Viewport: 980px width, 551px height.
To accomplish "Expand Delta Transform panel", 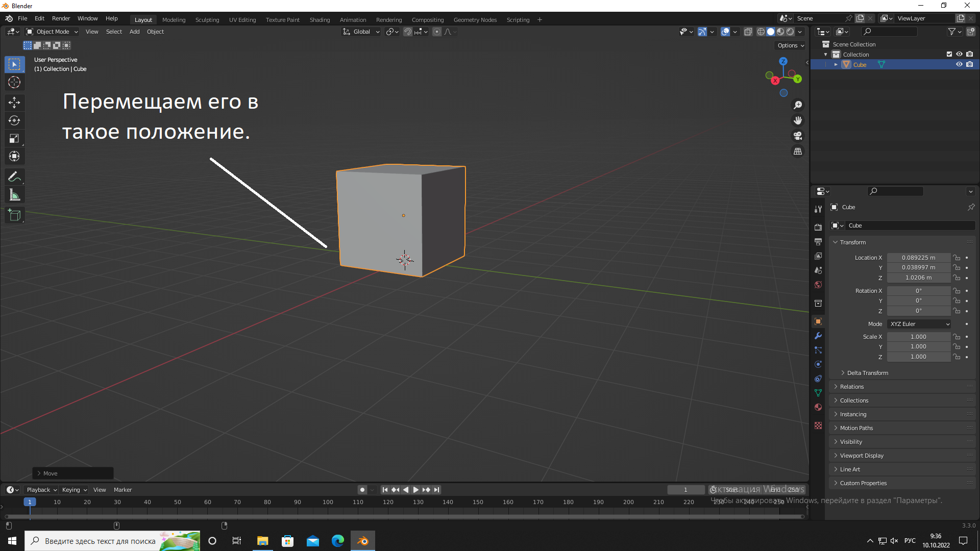I will [x=868, y=373].
